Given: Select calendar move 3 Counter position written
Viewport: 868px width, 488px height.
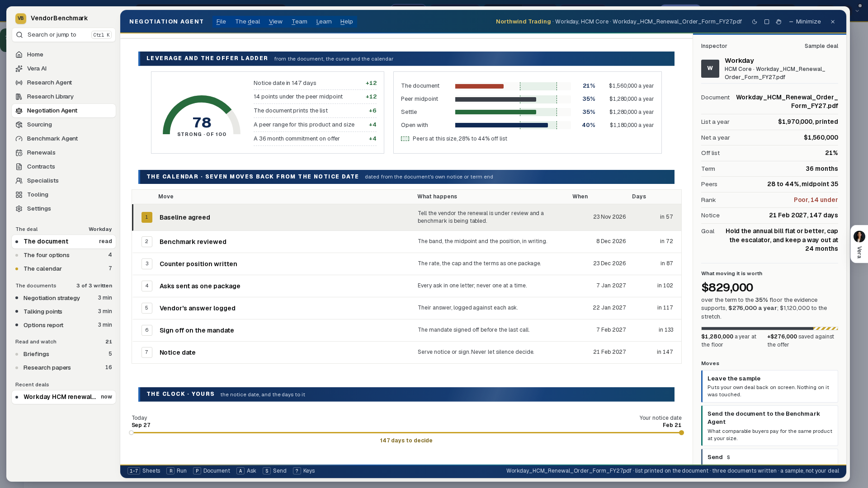Looking at the screenshot, I should coord(406,264).
